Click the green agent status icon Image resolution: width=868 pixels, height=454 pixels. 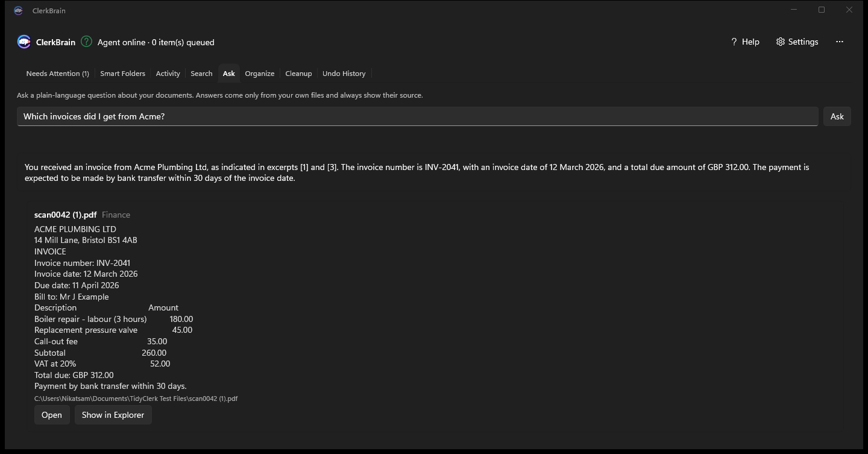click(x=86, y=42)
